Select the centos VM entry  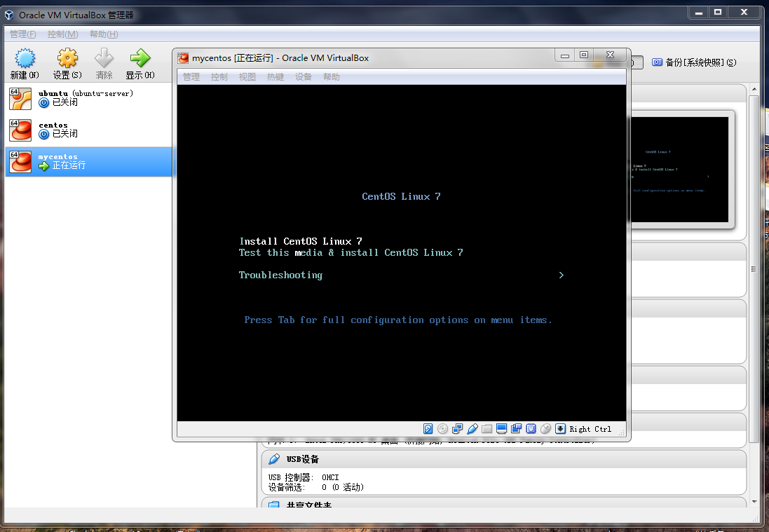click(x=89, y=130)
